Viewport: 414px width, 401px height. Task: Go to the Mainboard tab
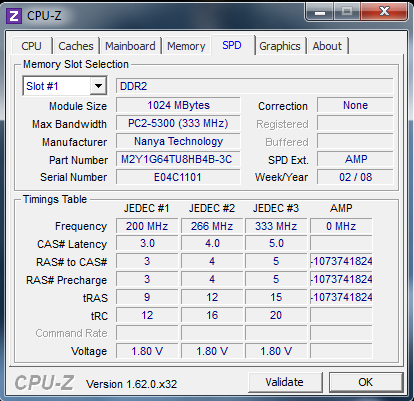click(130, 46)
